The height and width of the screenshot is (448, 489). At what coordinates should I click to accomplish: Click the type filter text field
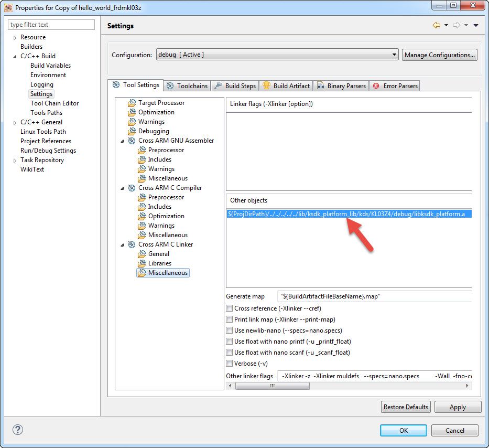tap(51, 25)
